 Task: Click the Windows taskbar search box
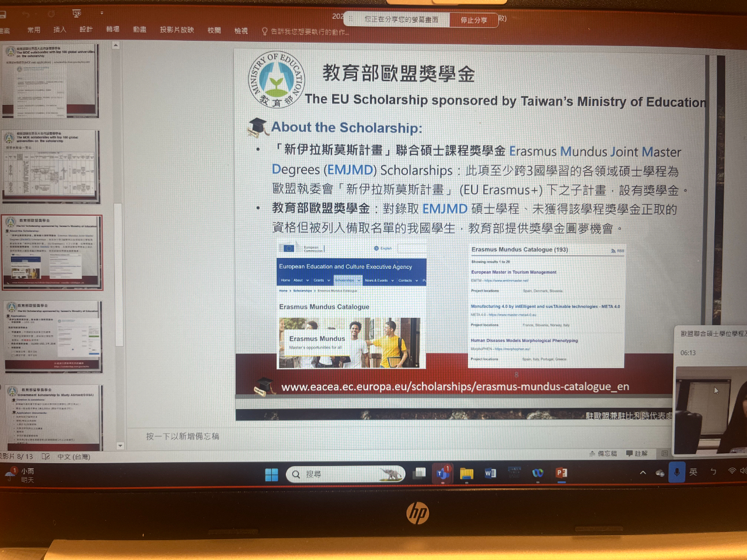pos(345,474)
